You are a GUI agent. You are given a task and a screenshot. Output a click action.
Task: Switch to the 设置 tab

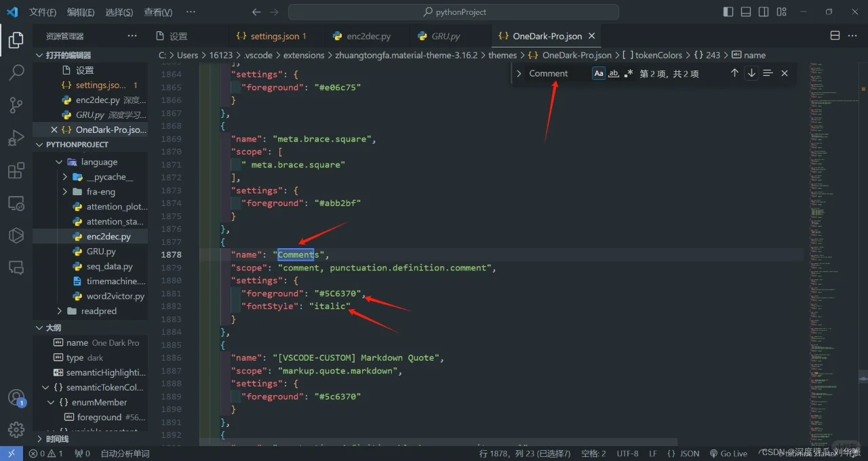(178, 36)
